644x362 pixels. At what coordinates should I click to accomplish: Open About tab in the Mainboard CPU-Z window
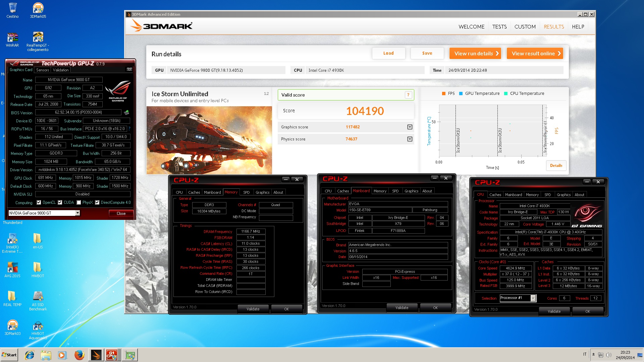coord(427,191)
